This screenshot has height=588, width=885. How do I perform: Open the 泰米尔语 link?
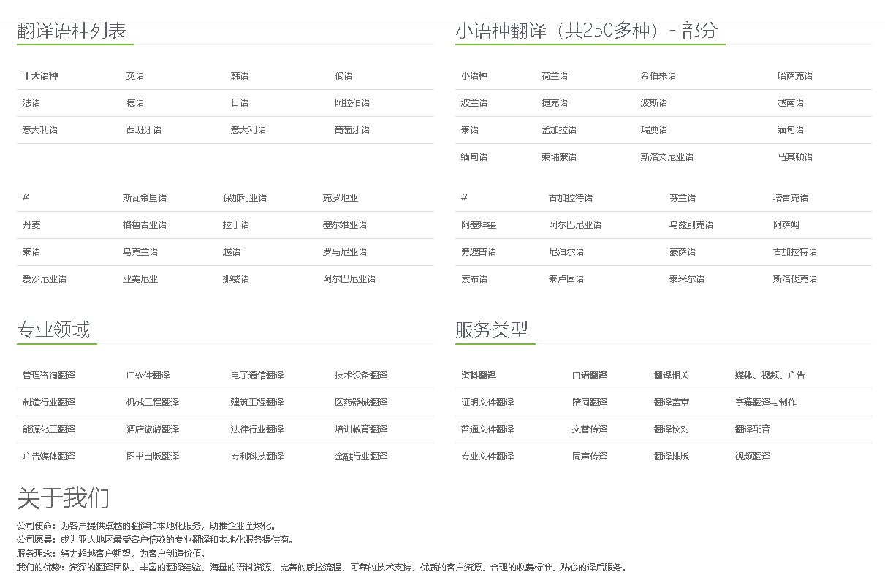coord(686,279)
